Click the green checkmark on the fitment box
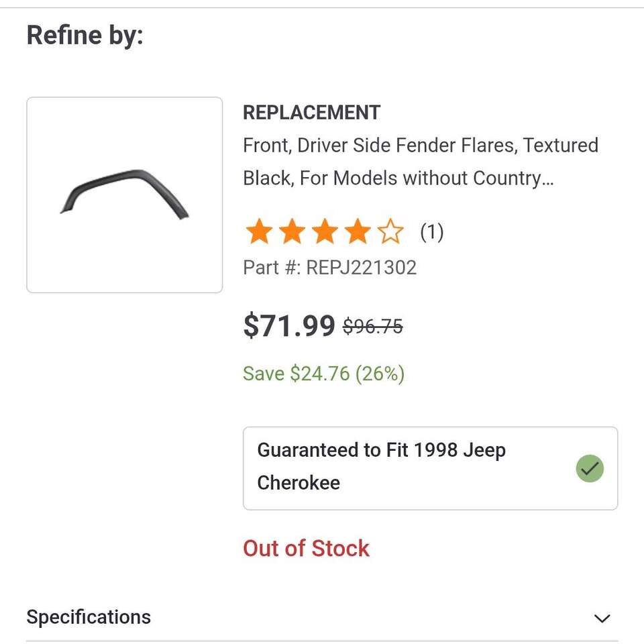Viewport: 644px width, 644px height. tap(590, 468)
